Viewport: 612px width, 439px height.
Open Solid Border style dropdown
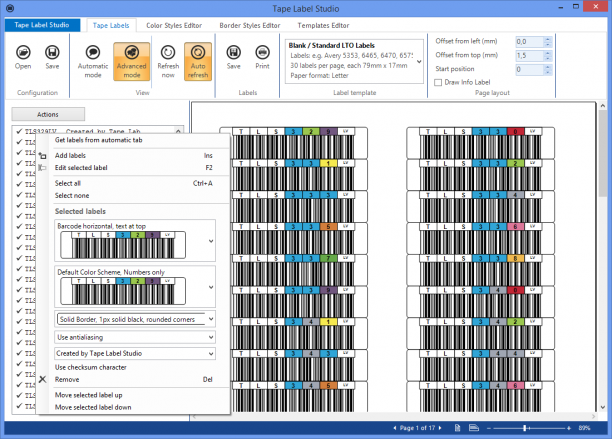pyautogui.click(x=211, y=319)
